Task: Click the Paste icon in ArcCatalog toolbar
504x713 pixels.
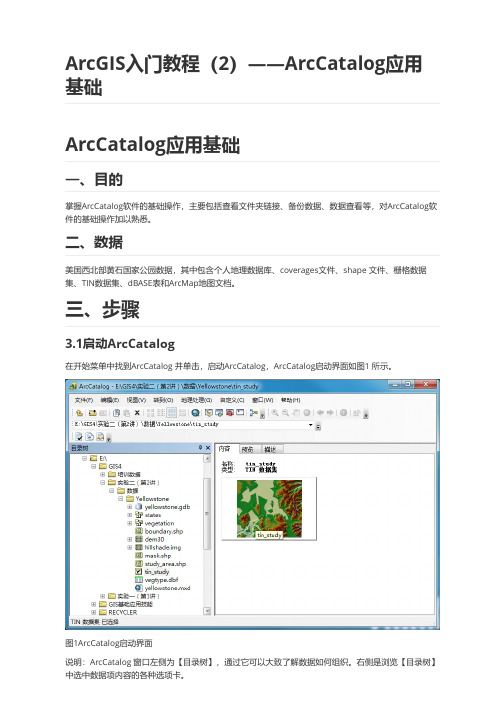Action: point(126,413)
